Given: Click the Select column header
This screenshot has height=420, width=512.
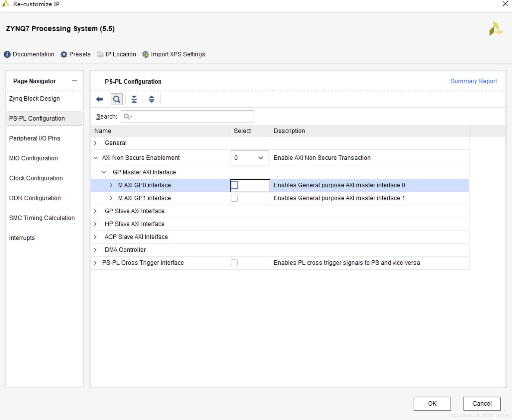Looking at the screenshot, I should point(250,131).
